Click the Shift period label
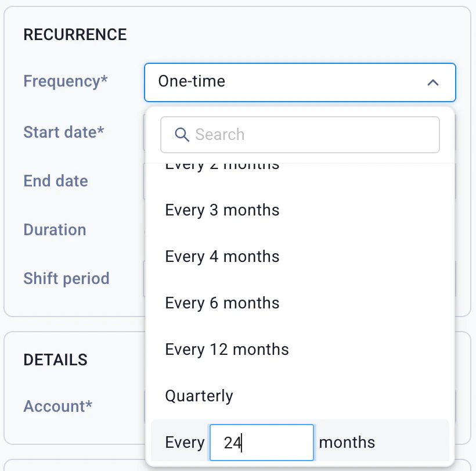 [x=66, y=278]
